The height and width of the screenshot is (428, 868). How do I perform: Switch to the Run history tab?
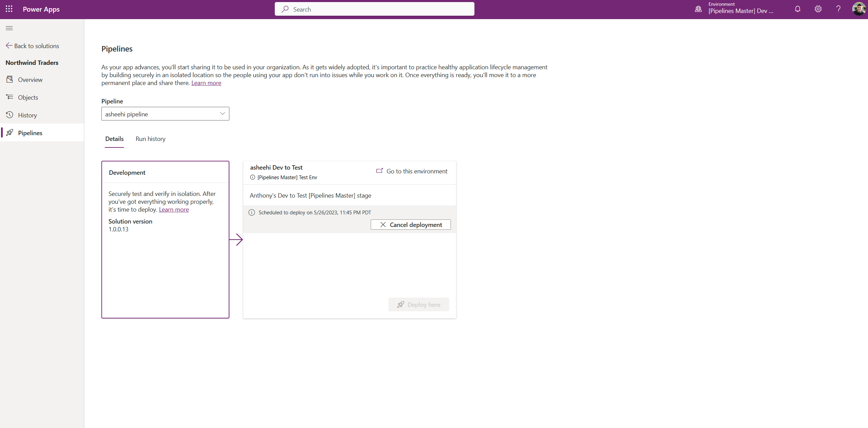coord(151,139)
